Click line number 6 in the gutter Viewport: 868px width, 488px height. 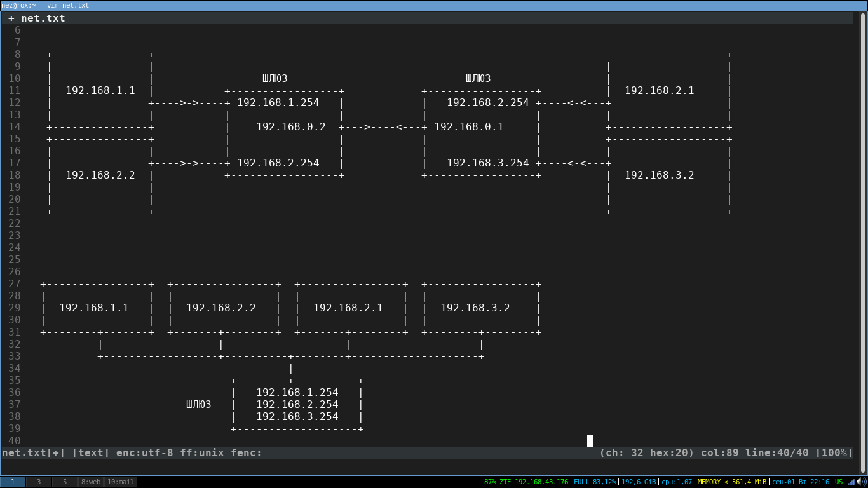[18, 30]
